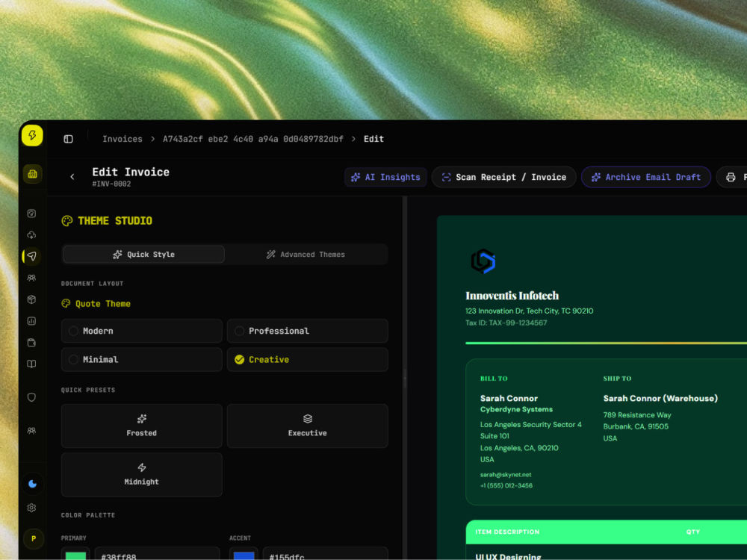Select the Creative layout option
Screen dimensions: 747x560
pos(307,360)
